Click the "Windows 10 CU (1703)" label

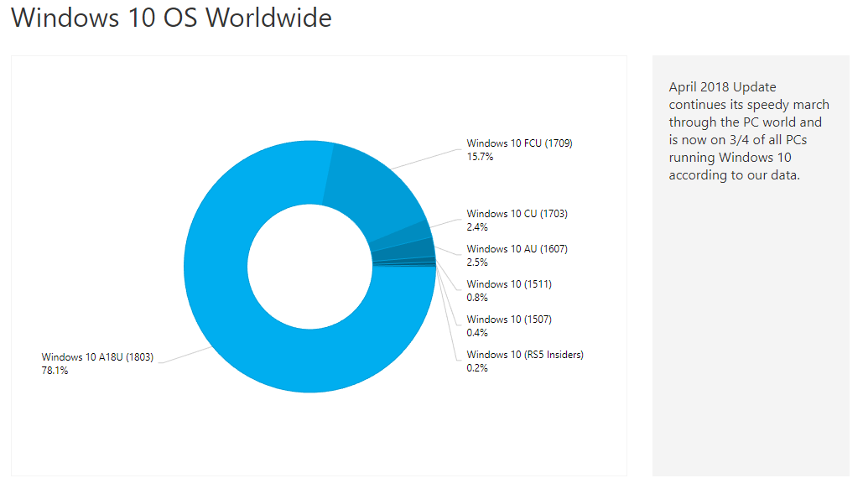[x=517, y=214]
